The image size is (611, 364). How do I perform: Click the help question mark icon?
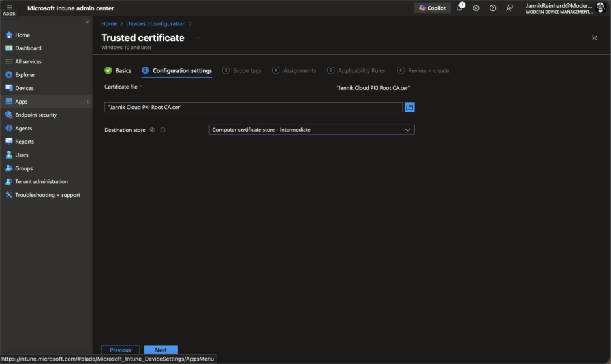coord(493,8)
